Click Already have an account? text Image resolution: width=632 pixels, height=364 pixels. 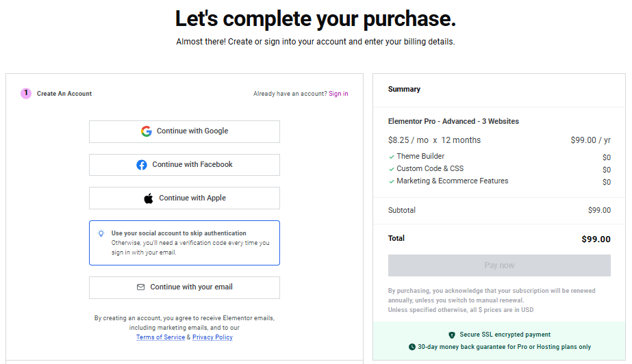[290, 94]
